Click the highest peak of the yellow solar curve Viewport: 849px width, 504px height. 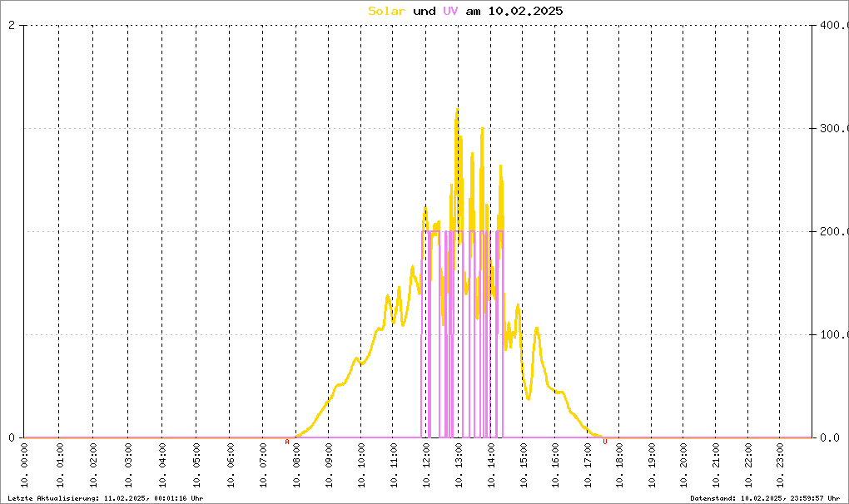coord(456,110)
